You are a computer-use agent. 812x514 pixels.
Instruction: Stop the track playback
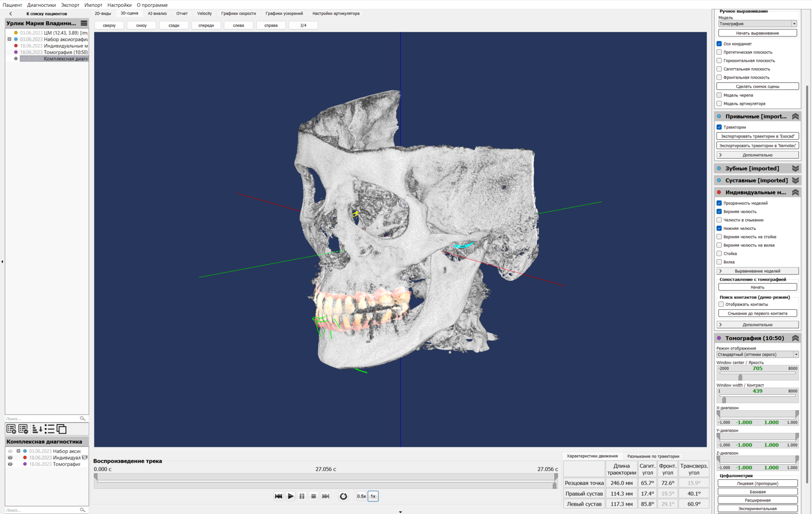tap(314, 496)
